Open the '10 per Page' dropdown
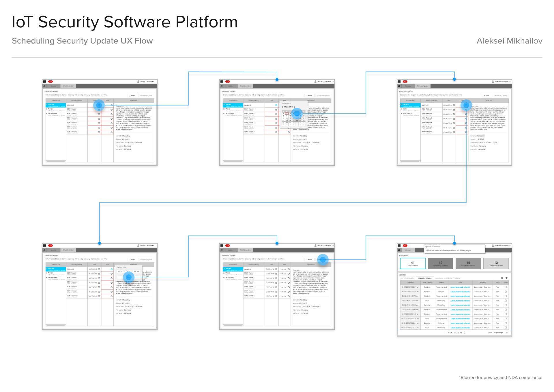 pos(501,333)
